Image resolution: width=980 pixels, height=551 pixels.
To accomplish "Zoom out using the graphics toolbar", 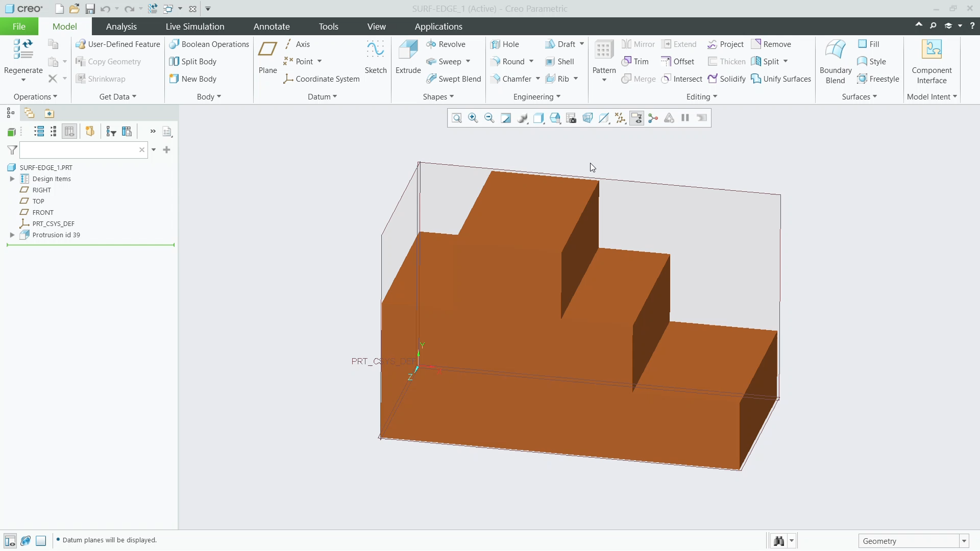I will click(x=489, y=118).
